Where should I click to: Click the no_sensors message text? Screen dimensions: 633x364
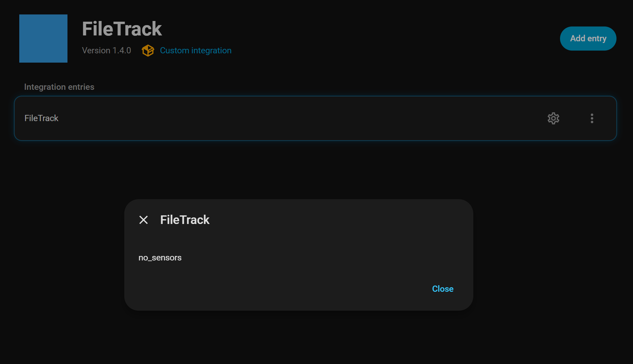pyautogui.click(x=160, y=258)
